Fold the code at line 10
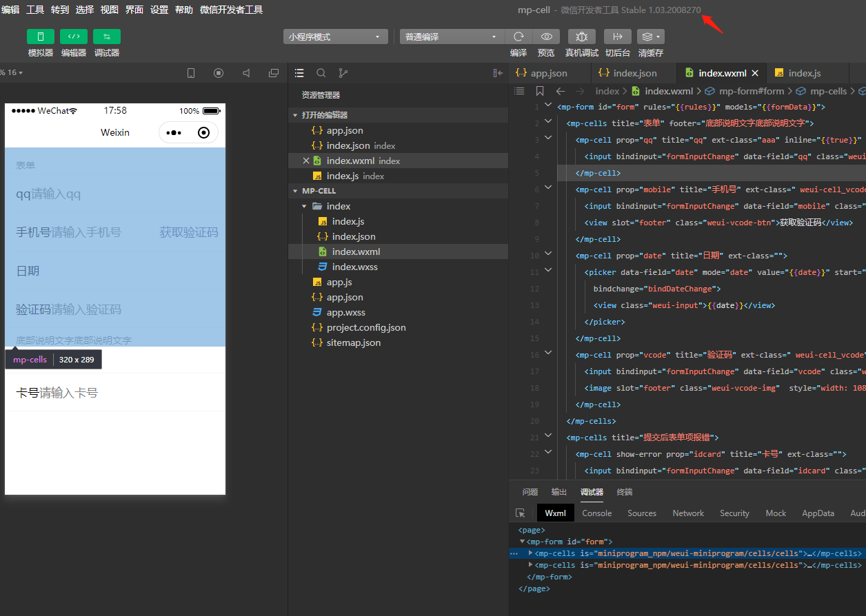 point(549,254)
